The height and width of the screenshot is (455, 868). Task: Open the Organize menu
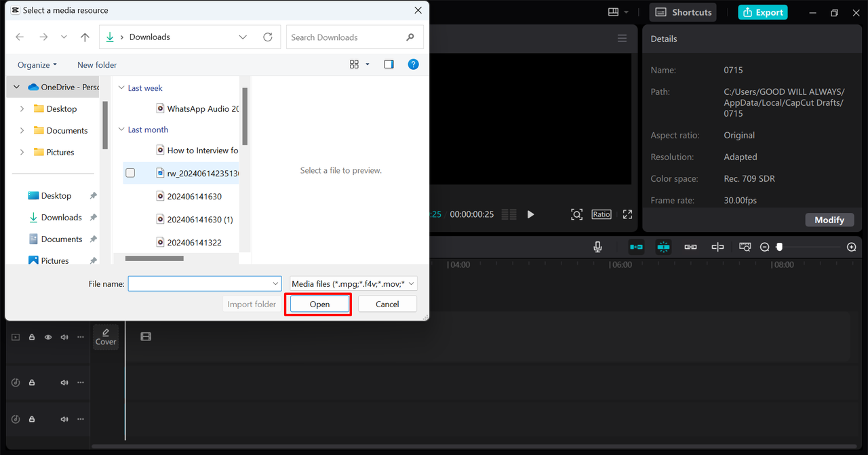point(37,64)
